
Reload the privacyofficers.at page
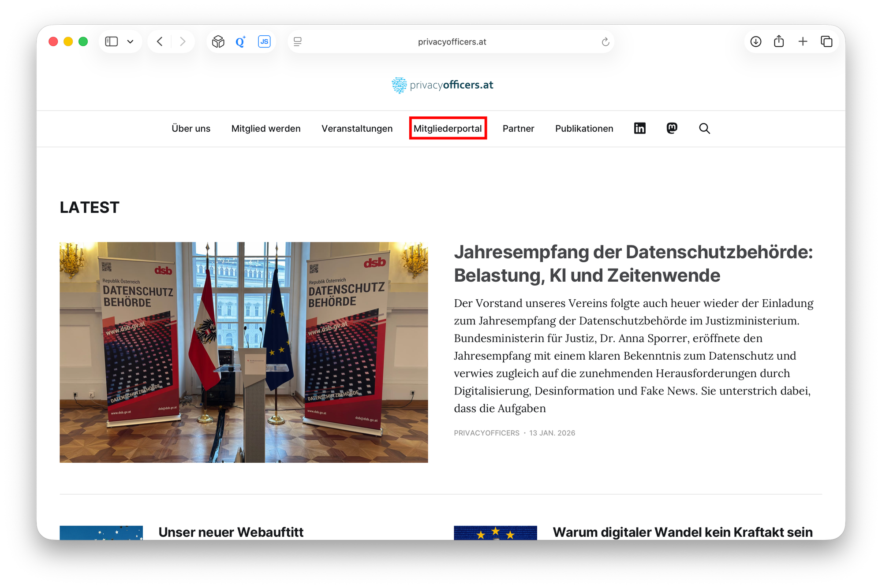tap(605, 42)
